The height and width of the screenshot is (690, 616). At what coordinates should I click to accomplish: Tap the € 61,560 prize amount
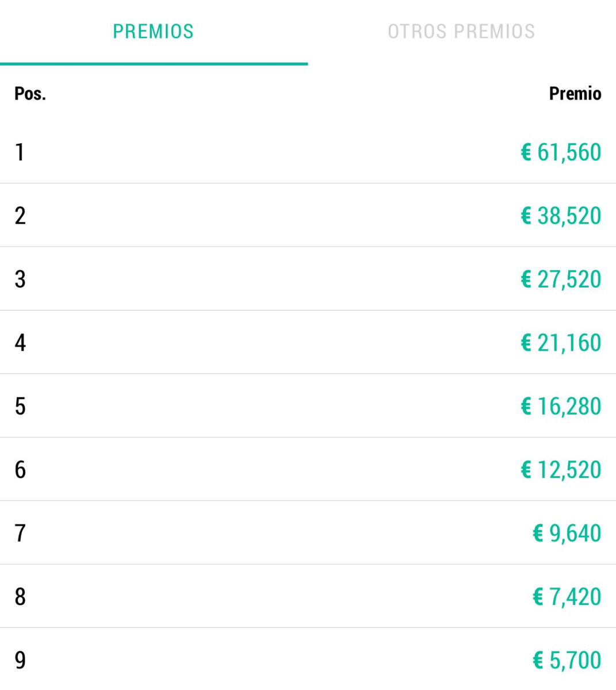(x=561, y=152)
